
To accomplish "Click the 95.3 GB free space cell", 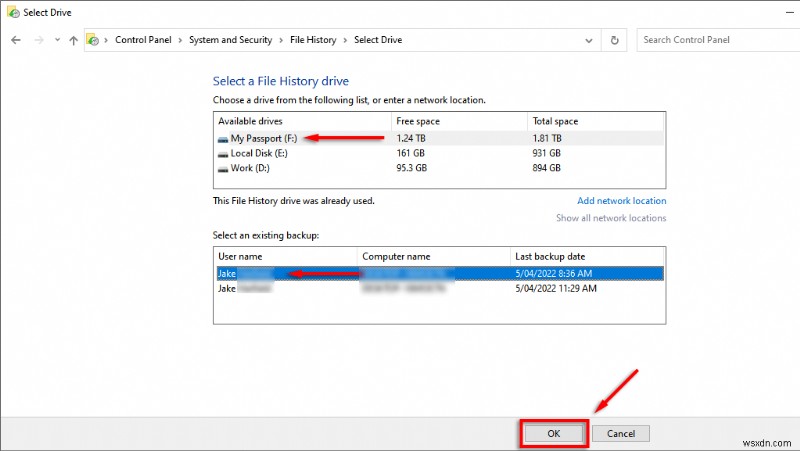I will pyautogui.click(x=411, y=168).
